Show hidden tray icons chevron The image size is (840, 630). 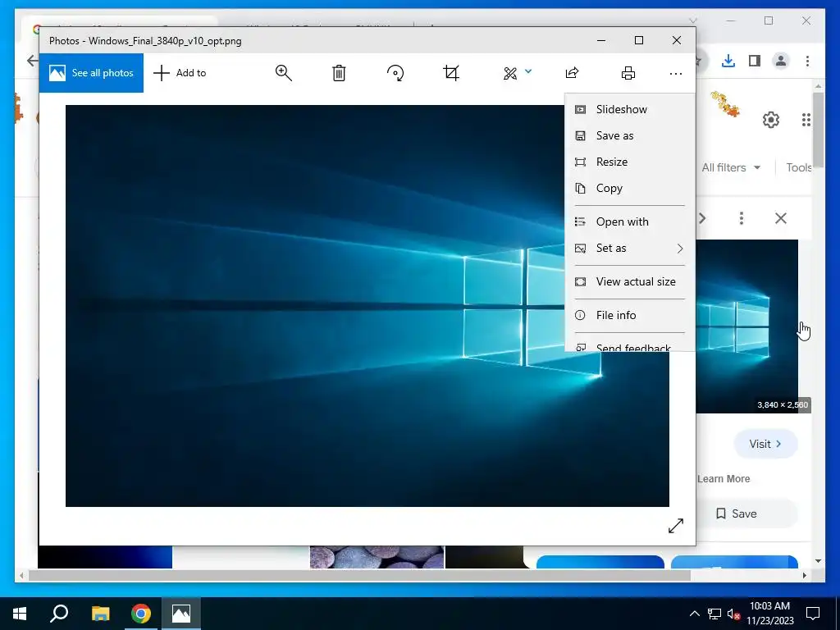(x=694, y=614)
